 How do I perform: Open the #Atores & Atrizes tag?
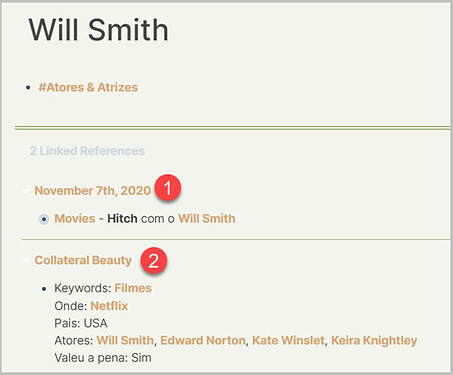point(88,87)
